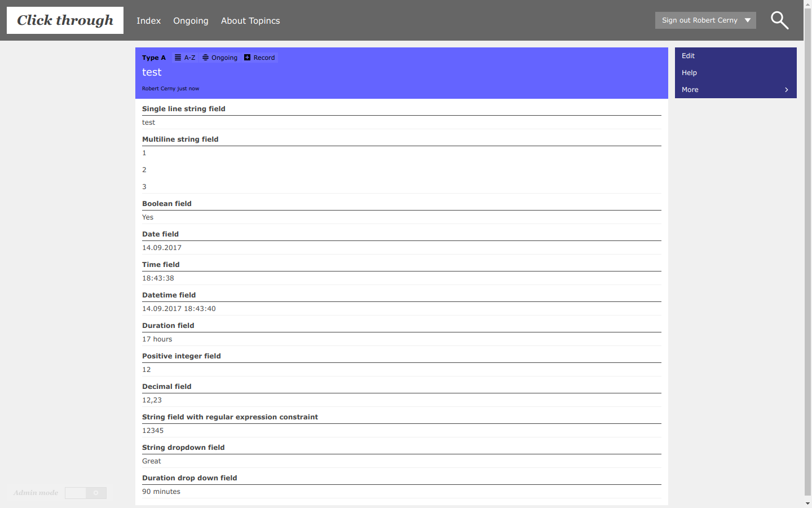
Task: Click the 'test' topic title heading
Action: click(152, 72)
